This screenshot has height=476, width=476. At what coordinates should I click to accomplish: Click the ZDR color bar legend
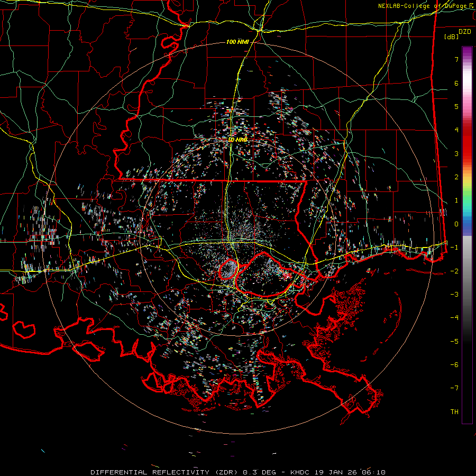(467, 235)
